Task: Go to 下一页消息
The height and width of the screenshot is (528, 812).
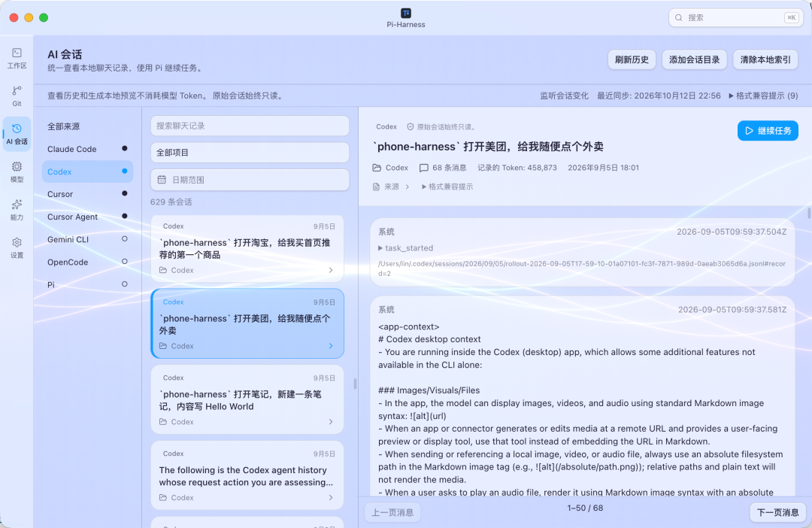Action: click(x=778, y=512)
